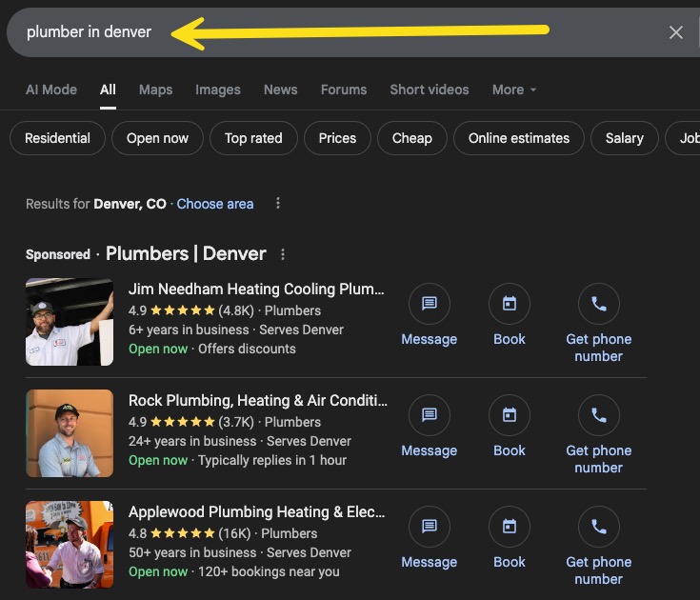Toggle the Top rated filter chip
Screen dimensions: 700x600
pyautogui.click(x=253, y=138)
